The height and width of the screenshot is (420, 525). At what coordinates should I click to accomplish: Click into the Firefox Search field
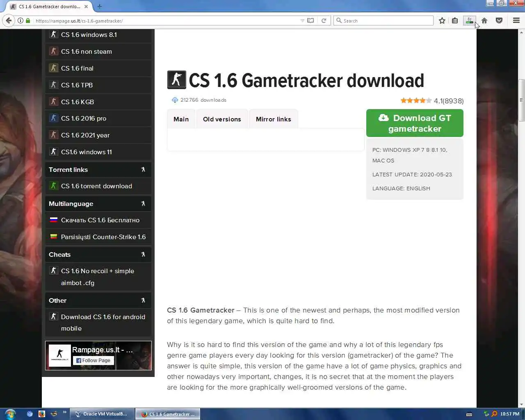383,21
